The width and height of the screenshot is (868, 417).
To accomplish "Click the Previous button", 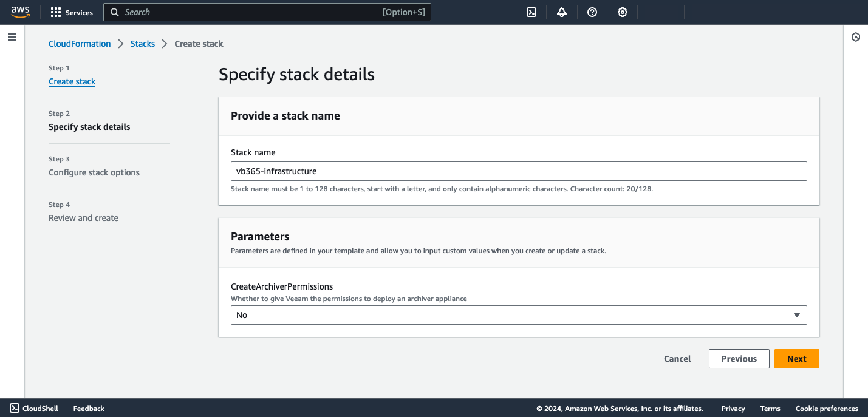I will 739,358.
